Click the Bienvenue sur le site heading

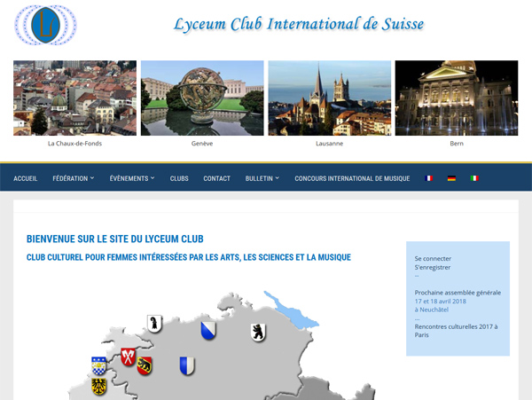(115, 239)
